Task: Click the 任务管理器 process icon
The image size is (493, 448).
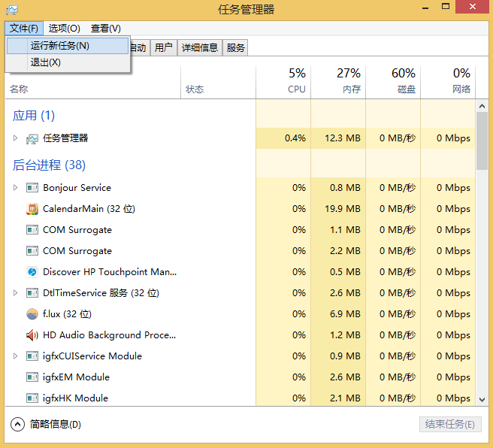Action: pos(32,138)
